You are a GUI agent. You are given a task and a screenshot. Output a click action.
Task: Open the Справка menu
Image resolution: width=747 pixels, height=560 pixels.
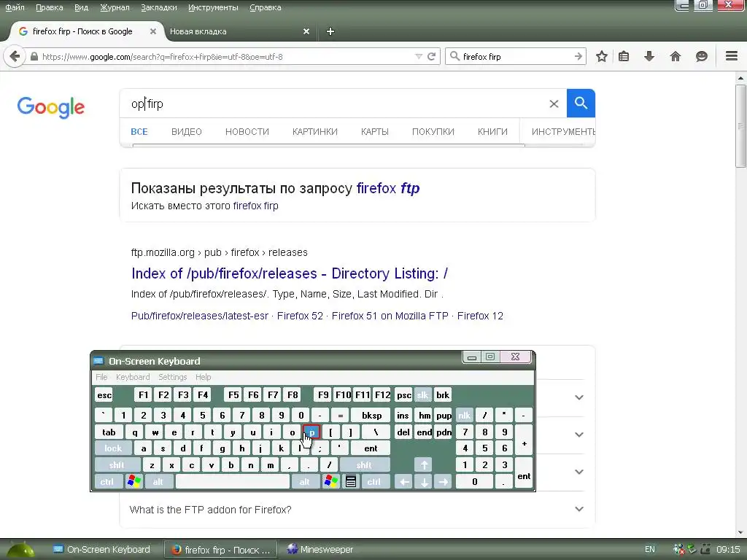click(x=265, y=7)
